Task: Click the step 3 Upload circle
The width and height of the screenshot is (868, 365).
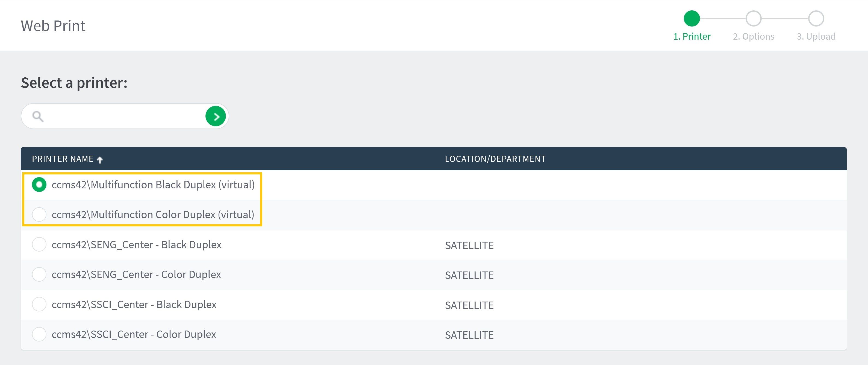Action: point(816,19)
